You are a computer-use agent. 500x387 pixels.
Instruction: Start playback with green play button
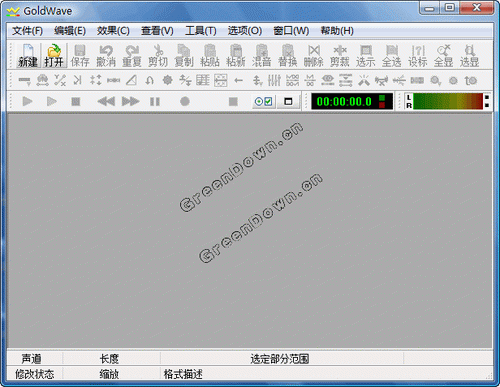click(27, 101)
